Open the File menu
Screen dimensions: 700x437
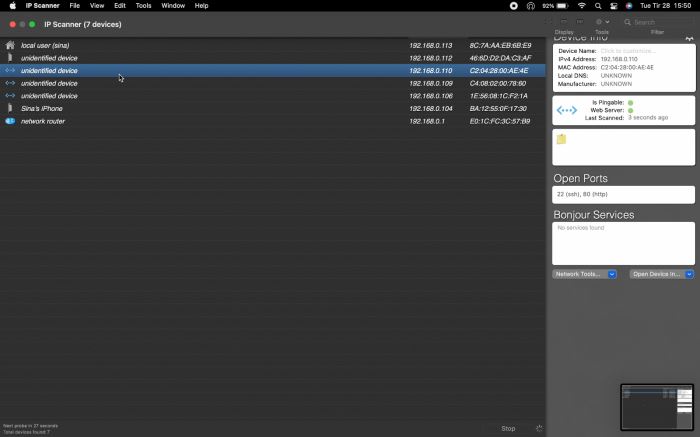click(75, 6)
